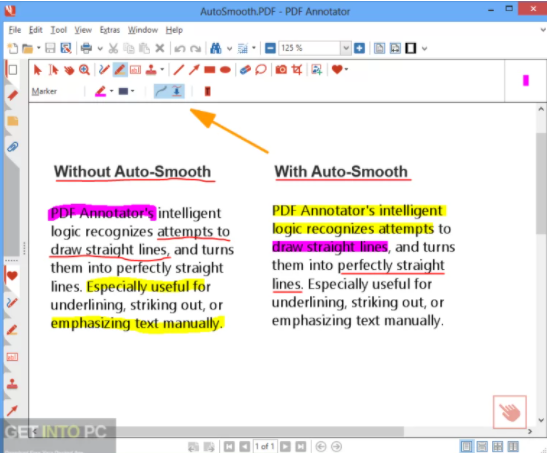Image resolution: width=547 pixels, height=453 pixels.
Task: Expand the marker color dropdown arrow
Action: tap(112, 91)
